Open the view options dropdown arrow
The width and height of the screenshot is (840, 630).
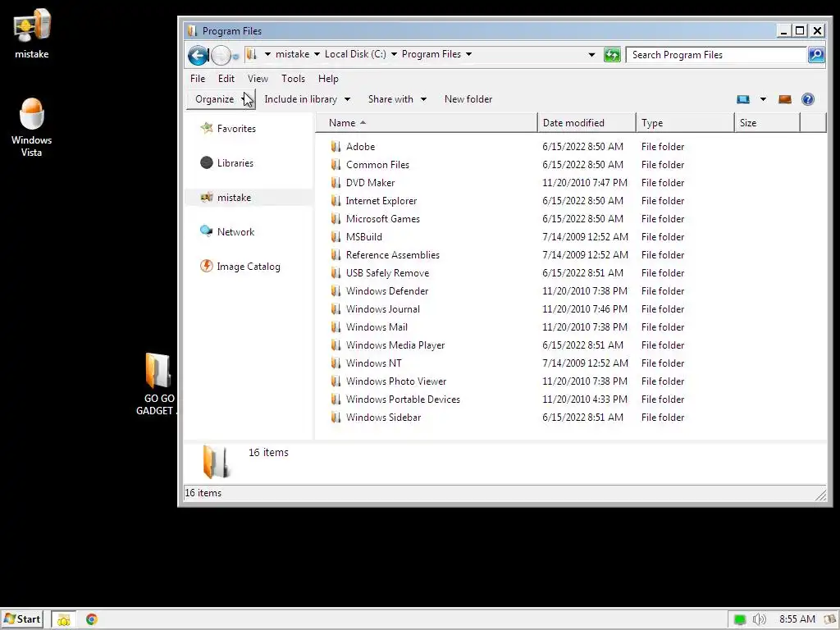[x=763, y=99]
